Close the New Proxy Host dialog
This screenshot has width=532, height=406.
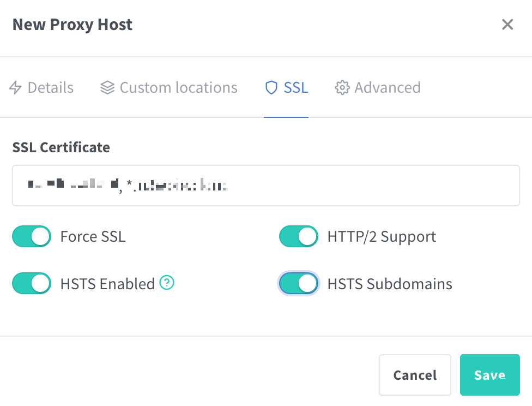[507, 25]
